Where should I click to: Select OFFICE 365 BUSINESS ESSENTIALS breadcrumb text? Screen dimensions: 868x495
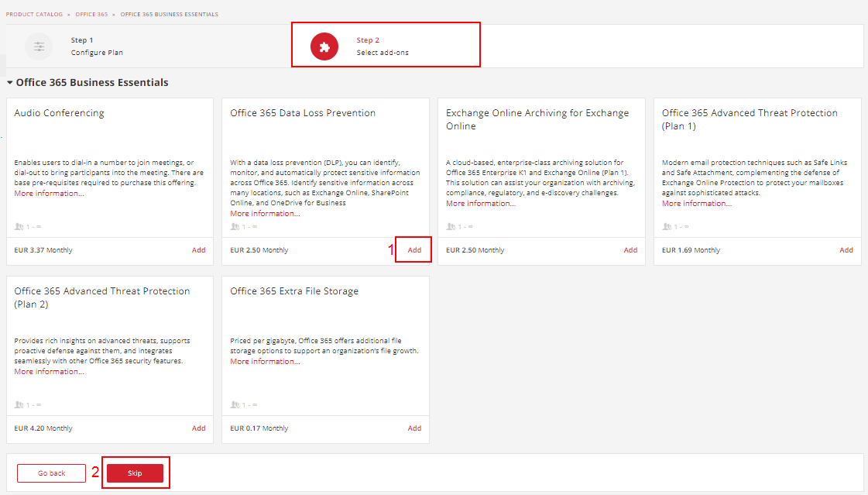(x=170, y=15)
